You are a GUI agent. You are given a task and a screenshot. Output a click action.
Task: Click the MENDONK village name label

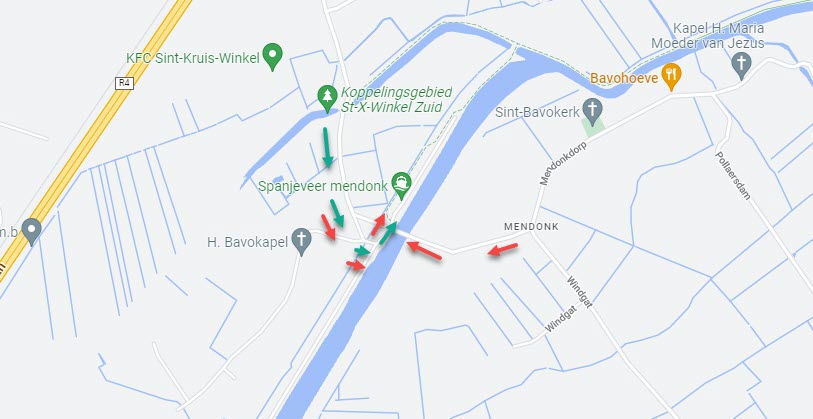pos(531,227)
